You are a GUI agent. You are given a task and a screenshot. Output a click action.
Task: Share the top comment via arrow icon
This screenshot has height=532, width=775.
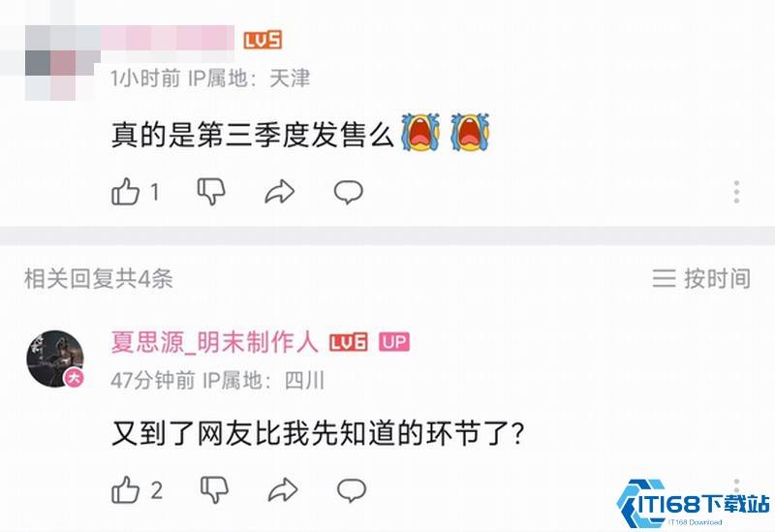(279, 192)
